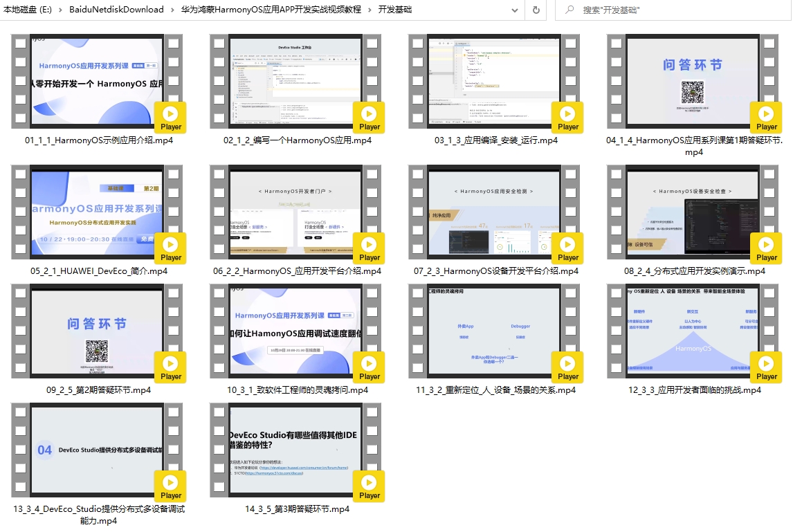This screenshot has width=793, height=532.
Task: Click Player icon on 01_1_1_HarmonyOS示例应用介绍.mp4
Action: coord(170,118)
